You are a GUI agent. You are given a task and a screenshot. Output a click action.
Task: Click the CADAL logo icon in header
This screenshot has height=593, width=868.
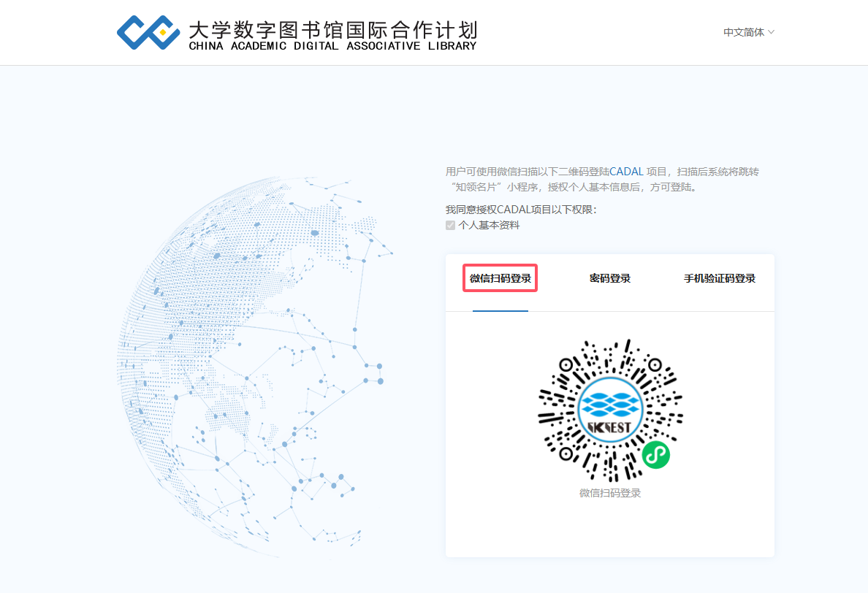[148, 32]
